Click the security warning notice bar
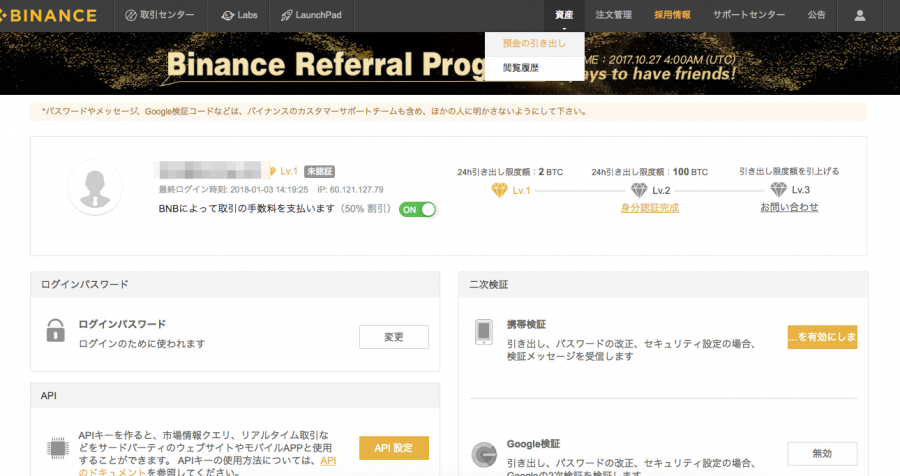 pos(448,111)
